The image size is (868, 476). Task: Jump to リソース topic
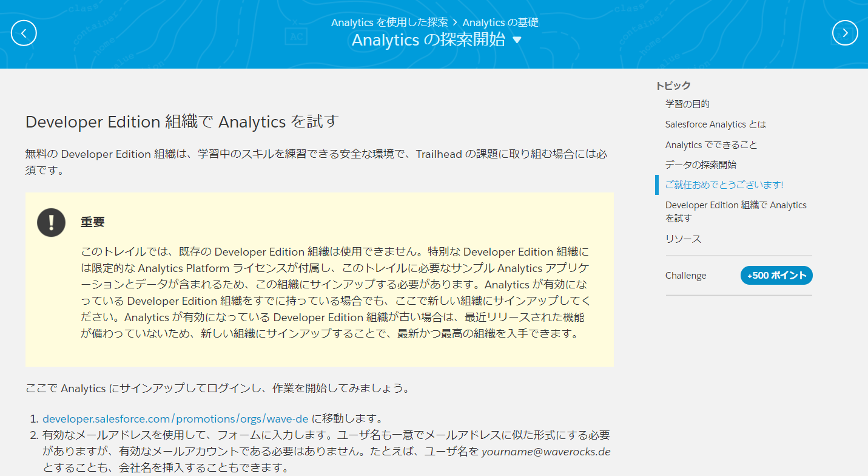click(x=683, y=239)
